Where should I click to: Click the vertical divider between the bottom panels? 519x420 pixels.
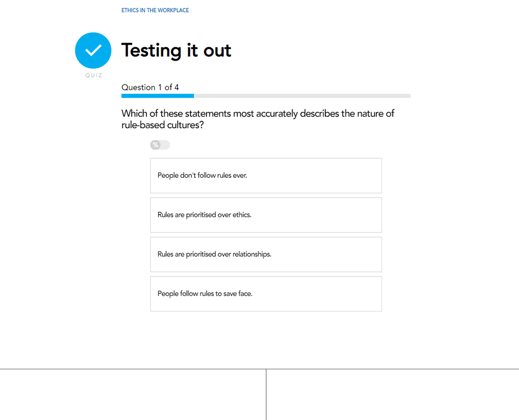click(266, 395)
